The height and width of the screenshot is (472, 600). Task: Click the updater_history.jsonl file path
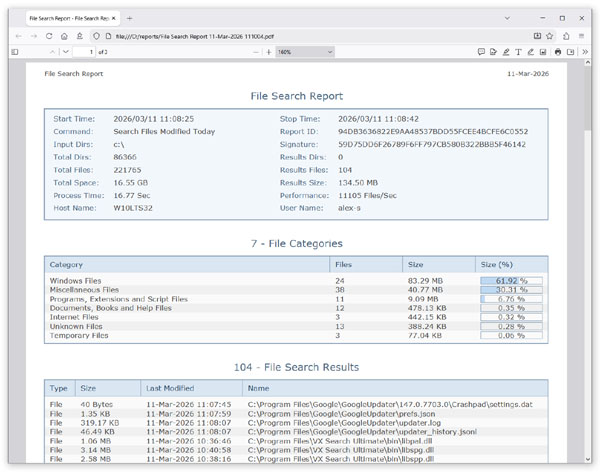pyautogui.click(x=362, y=432)
